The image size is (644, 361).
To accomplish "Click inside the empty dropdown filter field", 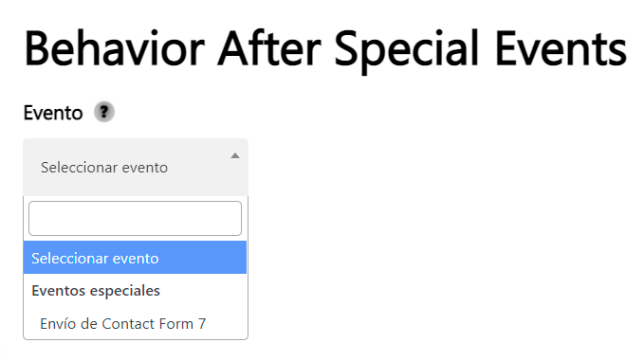I will [x=135, y=218].
